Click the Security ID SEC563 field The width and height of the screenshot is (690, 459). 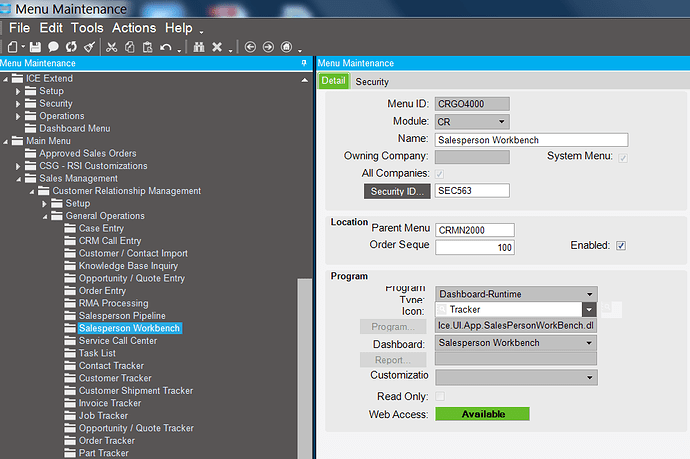[x=472, y=191]
